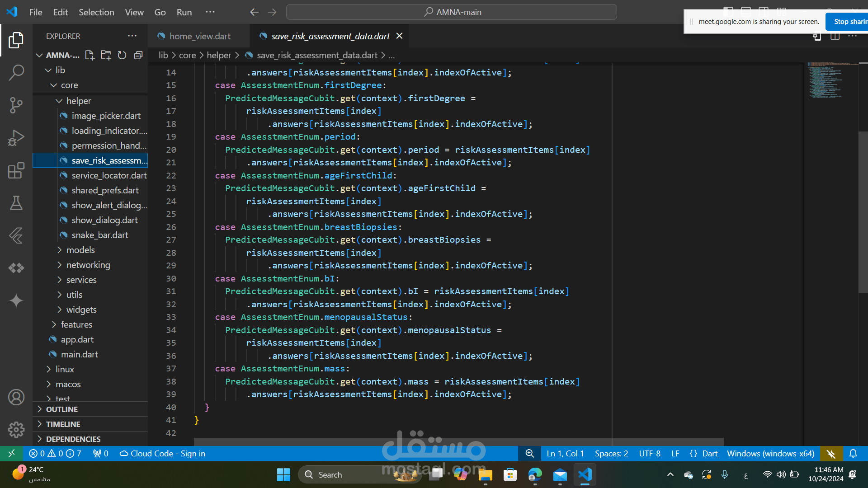Click the split editor icon
Screen dimensions: 868x488
click(x=835, y=36)
